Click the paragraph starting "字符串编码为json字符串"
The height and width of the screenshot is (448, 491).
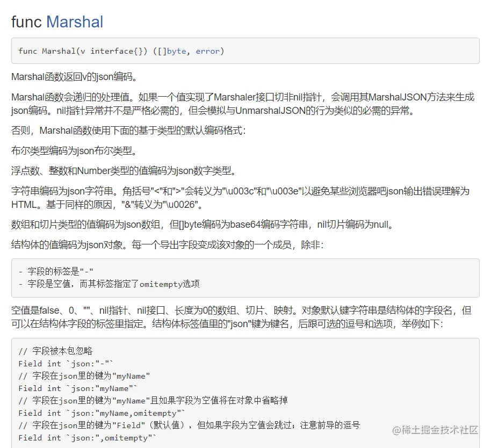coord(240,198)
